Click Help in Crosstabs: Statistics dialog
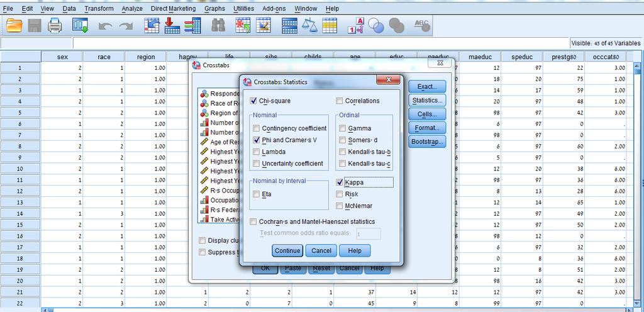 pos(355,250)
